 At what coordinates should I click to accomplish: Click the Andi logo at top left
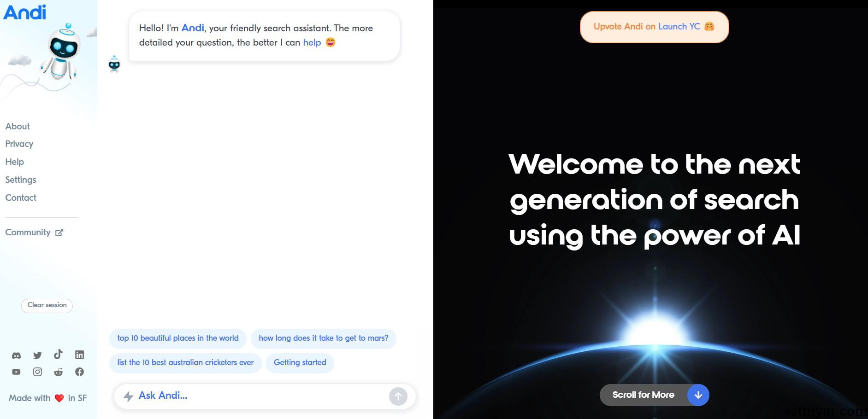(25, 12)
